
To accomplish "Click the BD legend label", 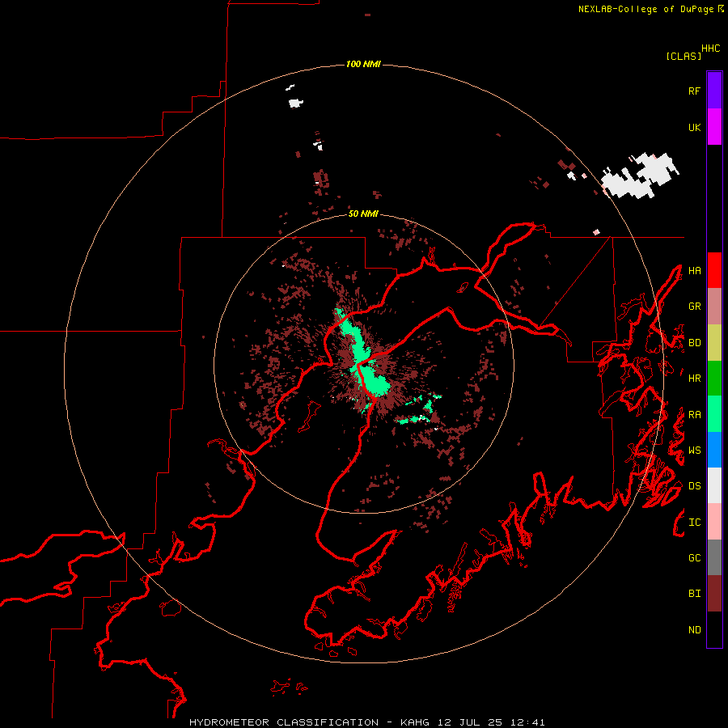I will [694, 343].
